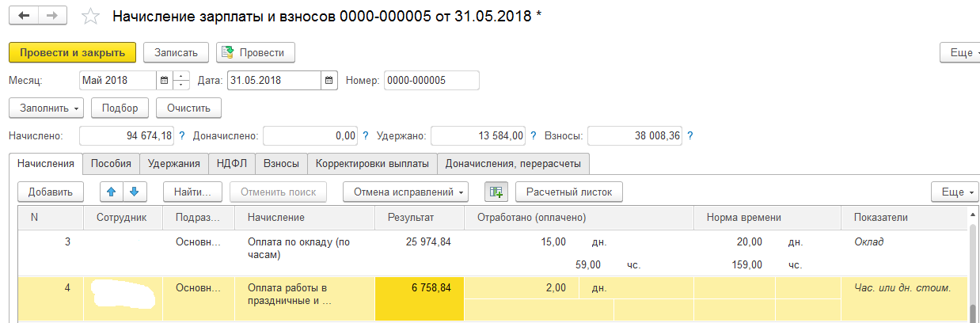
Task: Increase month using stepper up arrow
Action: [x=182, y=77]
